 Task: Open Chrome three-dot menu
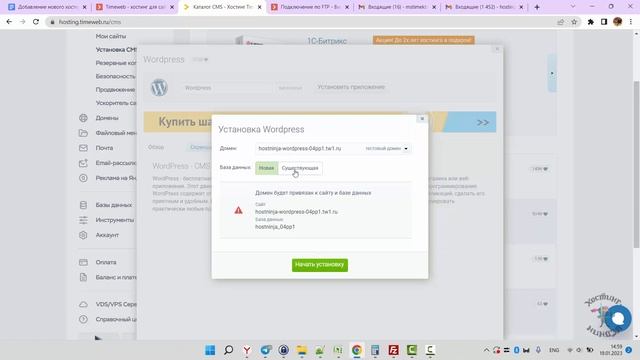coord(631,22)
